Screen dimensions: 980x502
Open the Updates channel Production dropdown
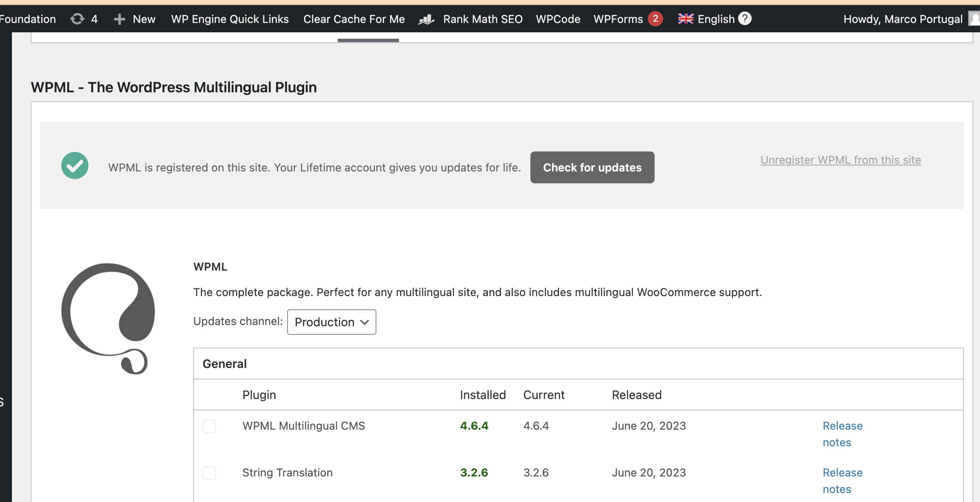(332, 322)
